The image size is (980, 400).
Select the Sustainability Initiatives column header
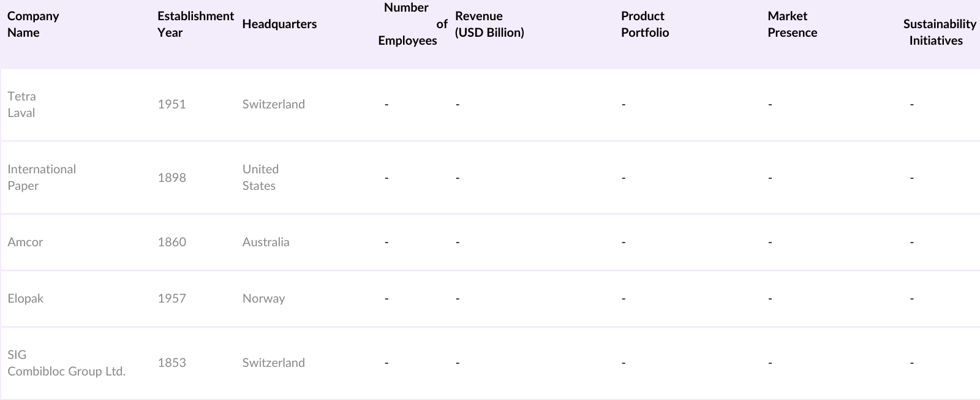point(939,32)
